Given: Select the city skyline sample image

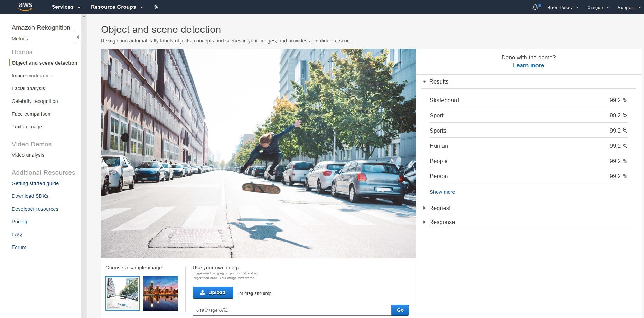Looking at the screenshot, I should [x=160, y=293].
